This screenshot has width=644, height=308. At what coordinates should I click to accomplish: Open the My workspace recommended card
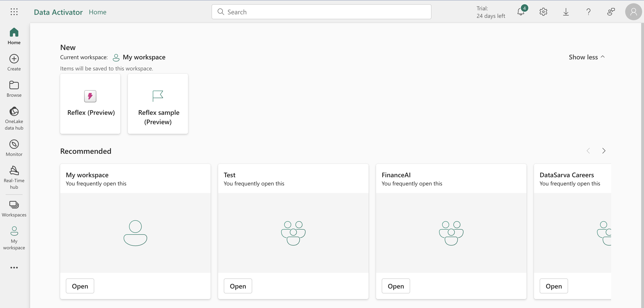click(80, 286)
